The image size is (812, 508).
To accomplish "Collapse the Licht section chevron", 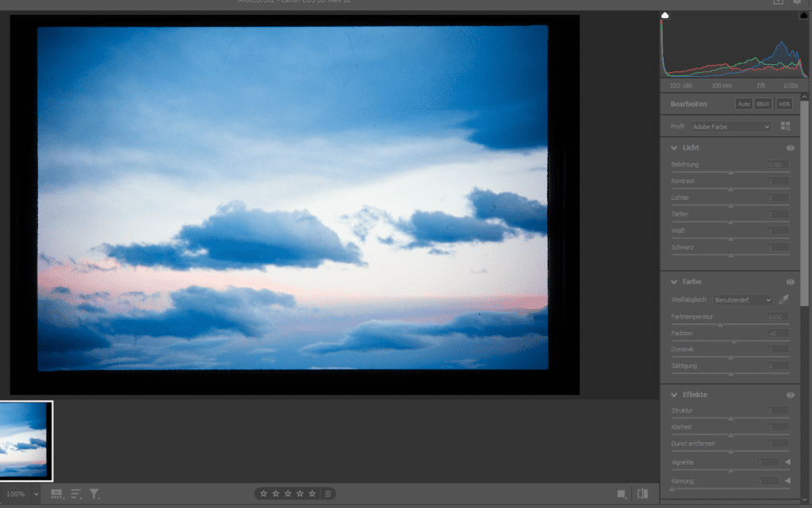I will (674, 148).
